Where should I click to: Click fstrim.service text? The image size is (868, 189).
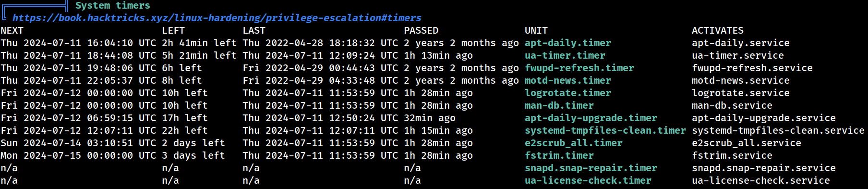click(732, 155)
